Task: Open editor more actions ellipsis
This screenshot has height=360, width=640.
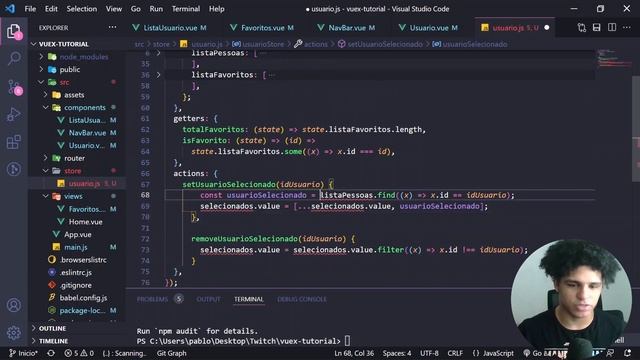Action: point(627,28)
